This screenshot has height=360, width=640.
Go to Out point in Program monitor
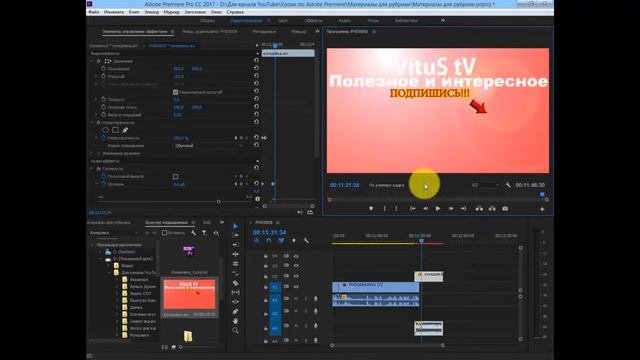(463, 209)
